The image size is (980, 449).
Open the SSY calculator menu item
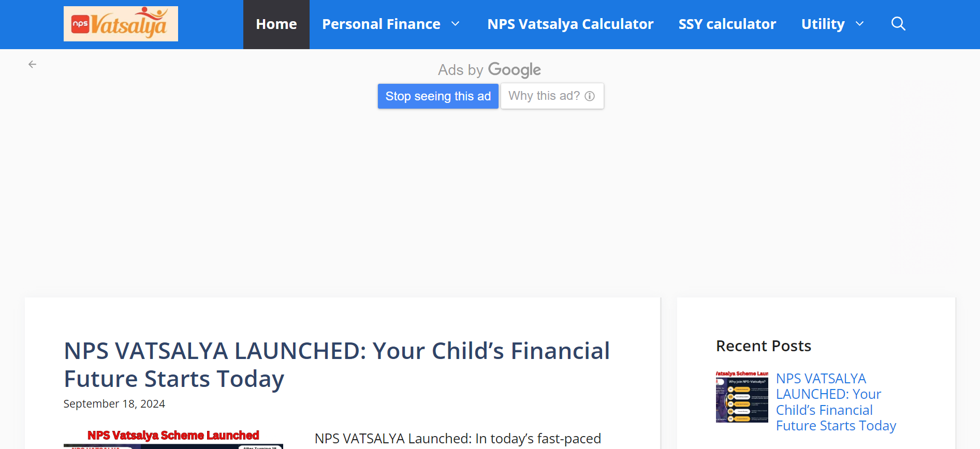[x=727, y=23]
